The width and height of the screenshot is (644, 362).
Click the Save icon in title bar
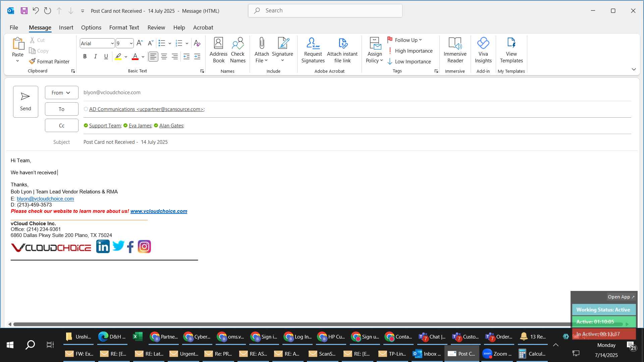click(x=24, y=11)
